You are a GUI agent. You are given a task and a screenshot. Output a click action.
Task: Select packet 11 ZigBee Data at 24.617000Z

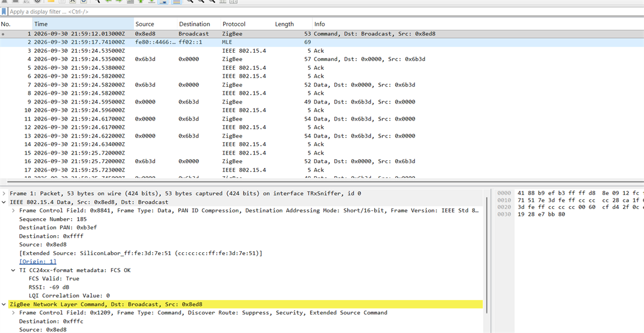[322, 119]
